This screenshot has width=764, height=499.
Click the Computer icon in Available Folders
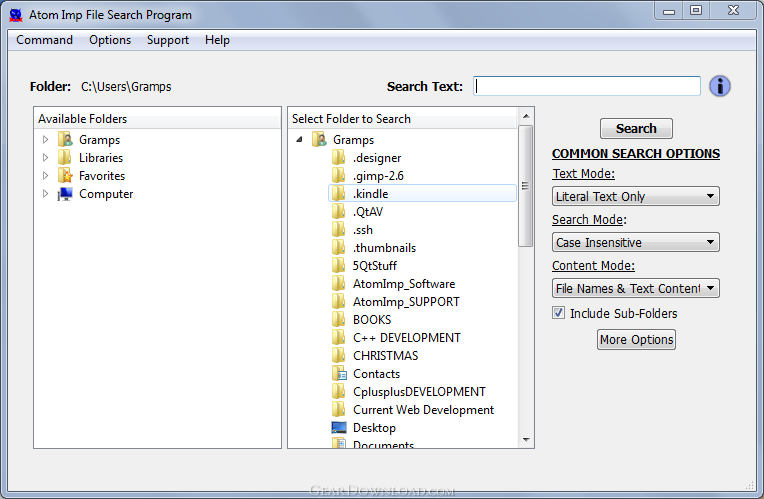(x=65, y=193)
